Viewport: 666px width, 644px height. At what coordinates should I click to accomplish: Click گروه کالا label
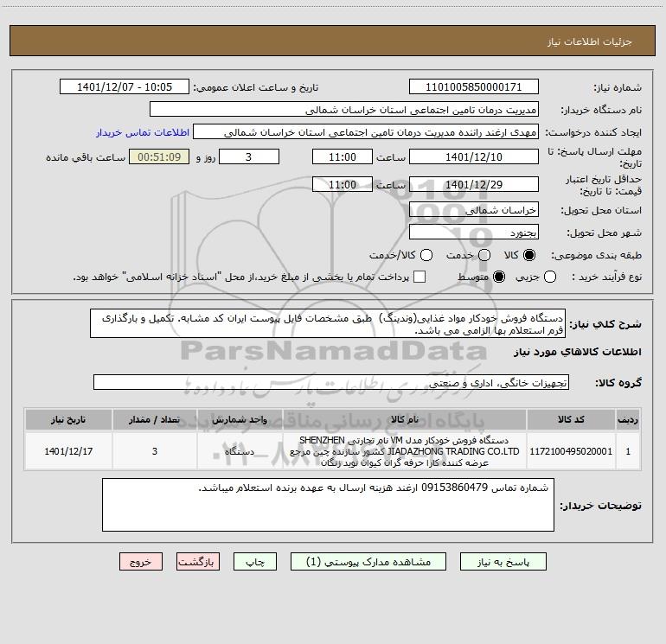[x=618, y=383]
